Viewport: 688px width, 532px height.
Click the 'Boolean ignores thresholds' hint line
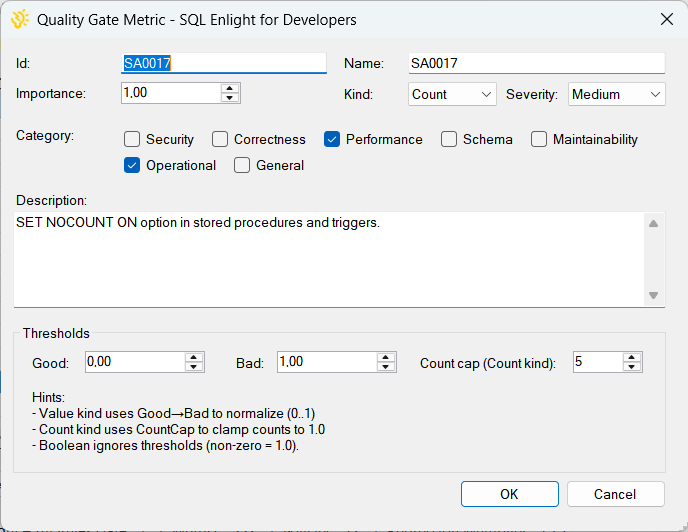(x=165, y=446)
